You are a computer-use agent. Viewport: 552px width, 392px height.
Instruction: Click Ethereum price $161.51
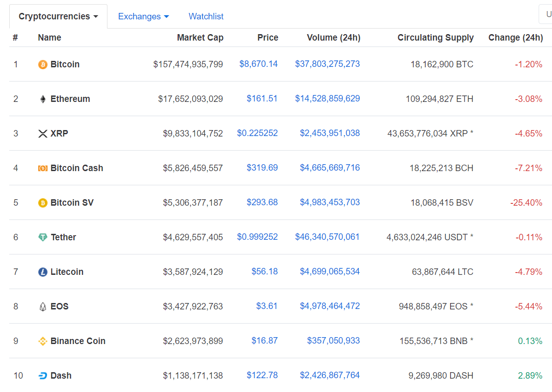pyautogui.click(x=262, y=99)
